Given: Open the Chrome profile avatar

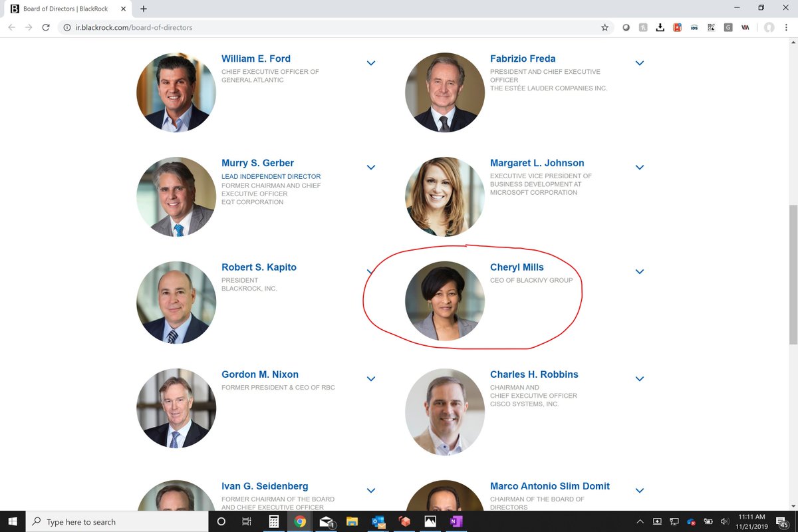Looking at the screenshot, I should coord(769,27).
